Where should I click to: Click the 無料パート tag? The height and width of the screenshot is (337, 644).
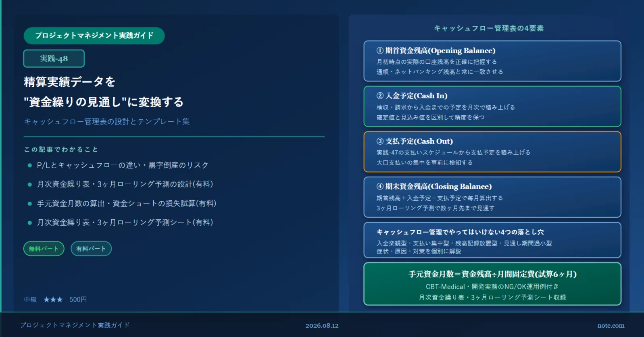[44, 249]
